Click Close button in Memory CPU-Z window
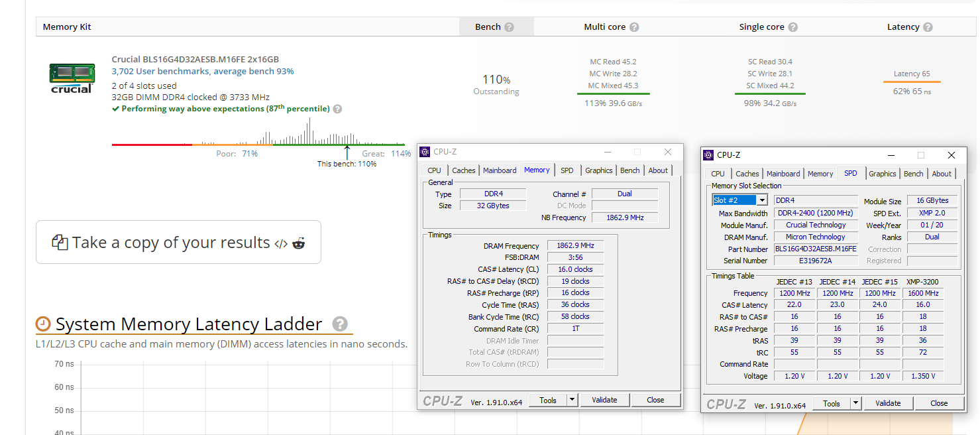This screenshot has width=980, height=435. coord(655,400)
